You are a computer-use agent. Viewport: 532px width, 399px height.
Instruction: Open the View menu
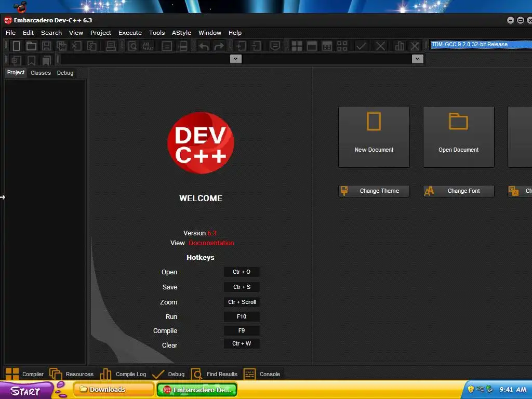pos(76,33)
